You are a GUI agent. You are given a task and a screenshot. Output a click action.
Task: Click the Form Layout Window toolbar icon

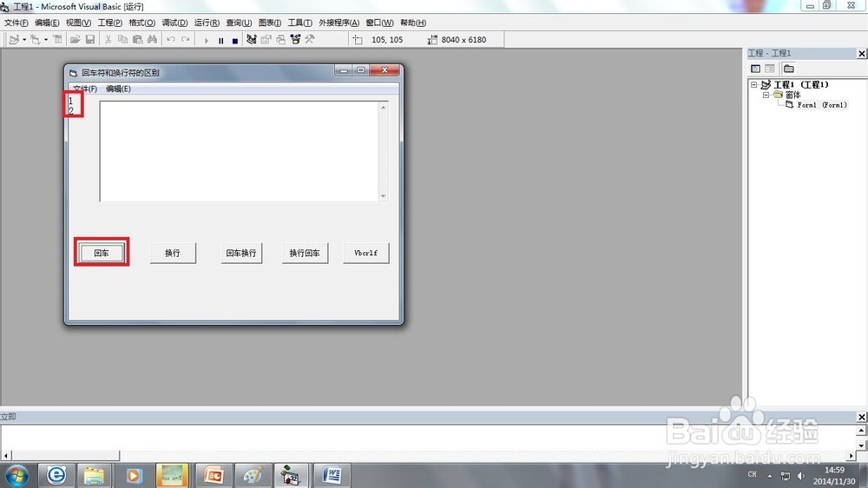(x=281, y=39)
